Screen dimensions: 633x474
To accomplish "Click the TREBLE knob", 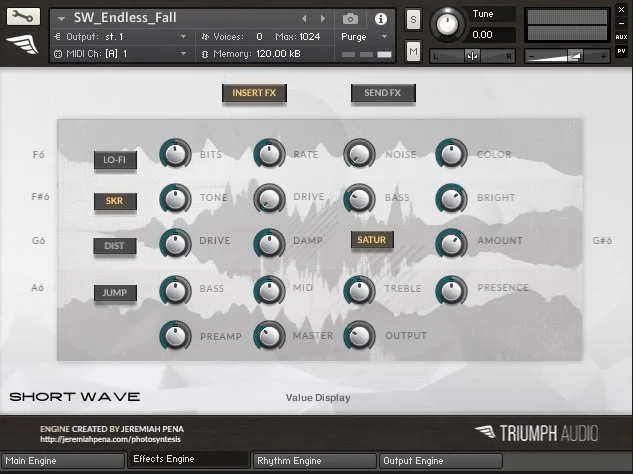I will [x=359, y=290].
